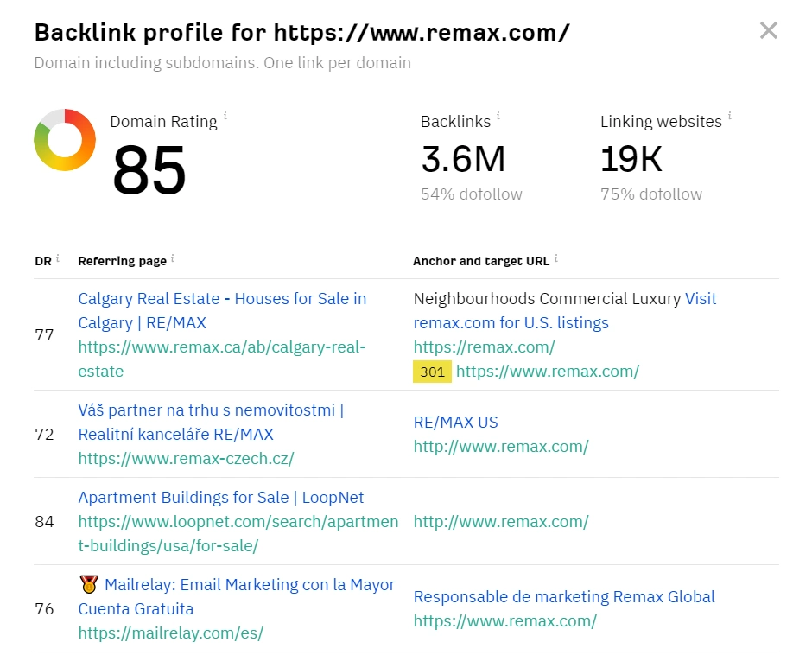
Task: Open 'Responsable de marketing Remax Global' anchor
Action: click(x=564, y=596)
